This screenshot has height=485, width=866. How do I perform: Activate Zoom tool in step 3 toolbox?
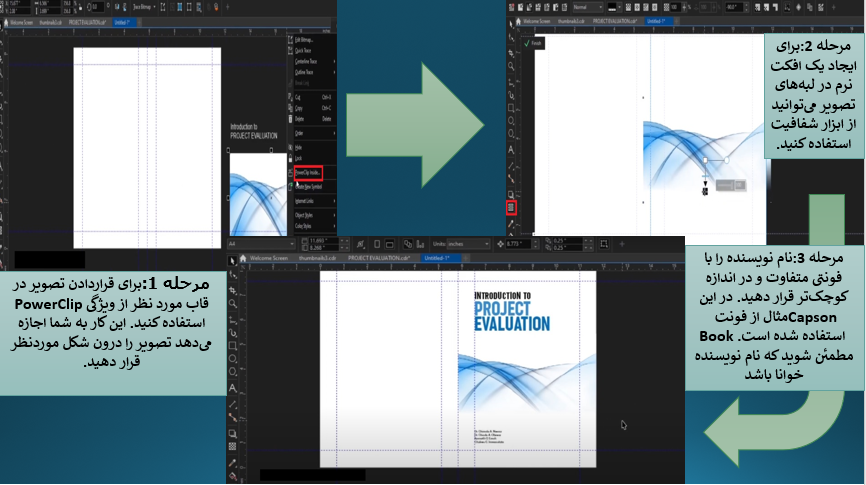(x=233, y=303)
